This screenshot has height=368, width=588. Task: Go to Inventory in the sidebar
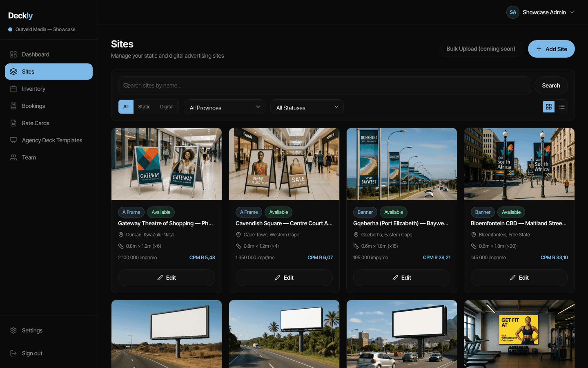tap(49, 89)
